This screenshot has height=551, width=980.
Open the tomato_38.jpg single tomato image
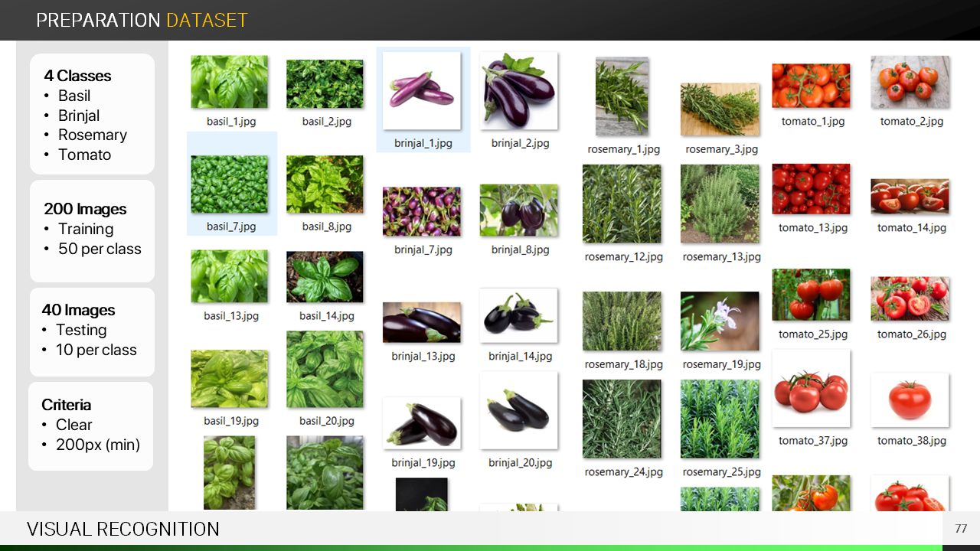910,399
